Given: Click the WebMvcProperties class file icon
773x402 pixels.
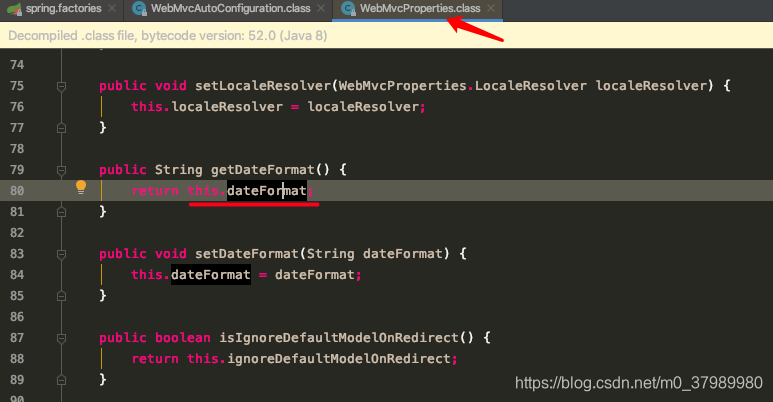Looking at the screenshot, I should coord(349,8).
